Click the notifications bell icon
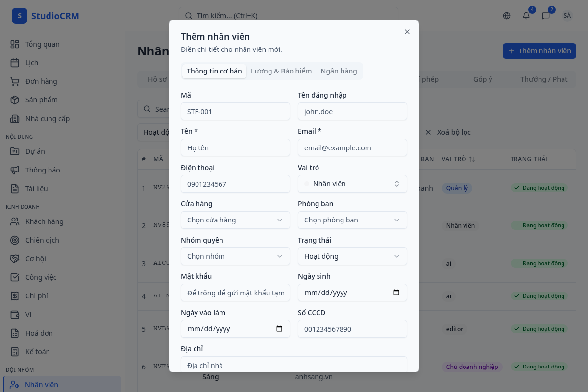Viewport: 588px width, 392px height. [x=526, y=16]
